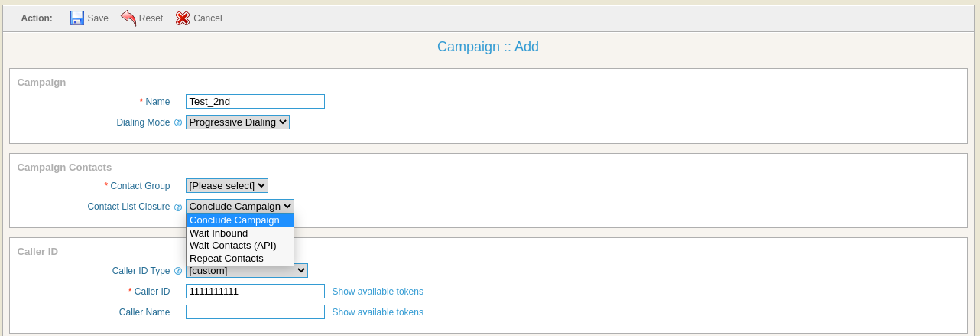This screenshot has width=980, height=336.
Task: Click the red Cancel X icon
Action: [x=183, y=18]
